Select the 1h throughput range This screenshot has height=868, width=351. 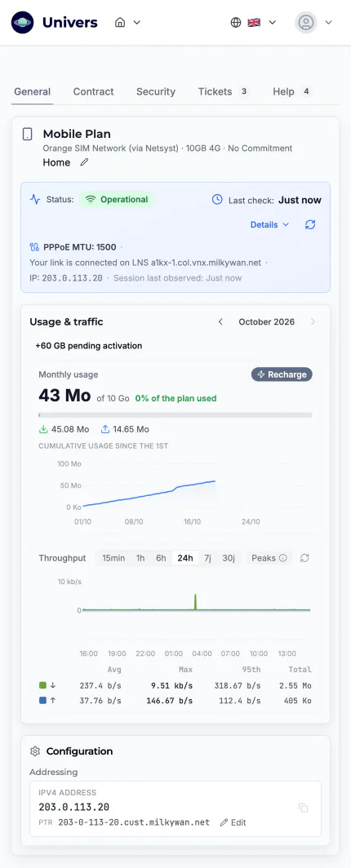click(140, 558)
